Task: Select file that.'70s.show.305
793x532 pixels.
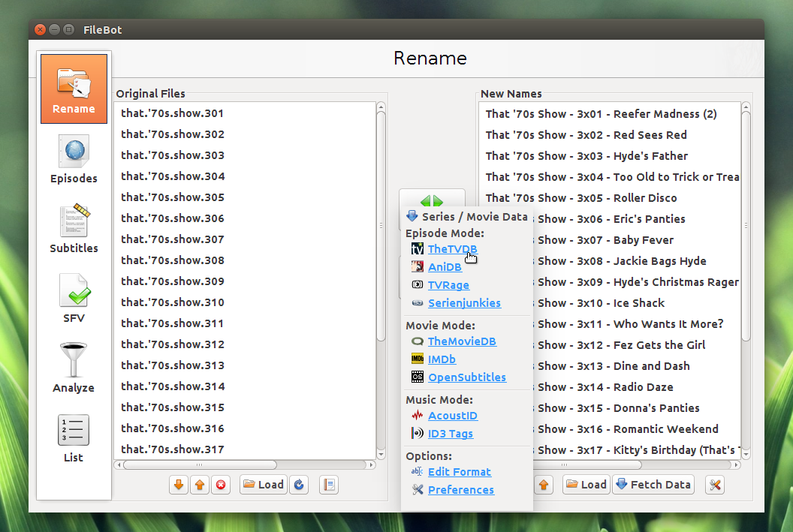Action: tap(245, 197)
